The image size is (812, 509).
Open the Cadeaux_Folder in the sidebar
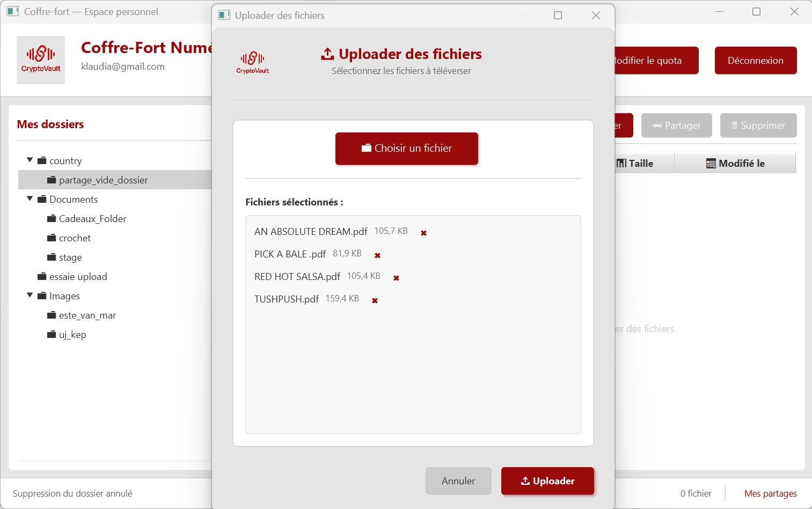pyautogui.click(x=92, y=219)
